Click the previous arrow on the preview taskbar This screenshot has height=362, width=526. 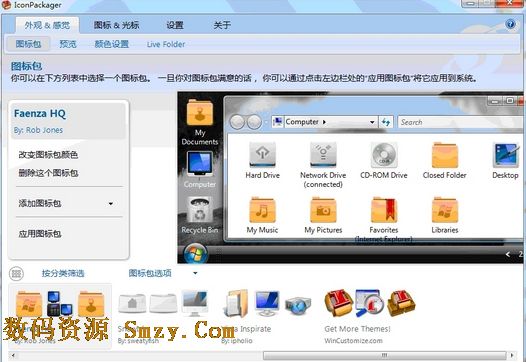(508, 255)
